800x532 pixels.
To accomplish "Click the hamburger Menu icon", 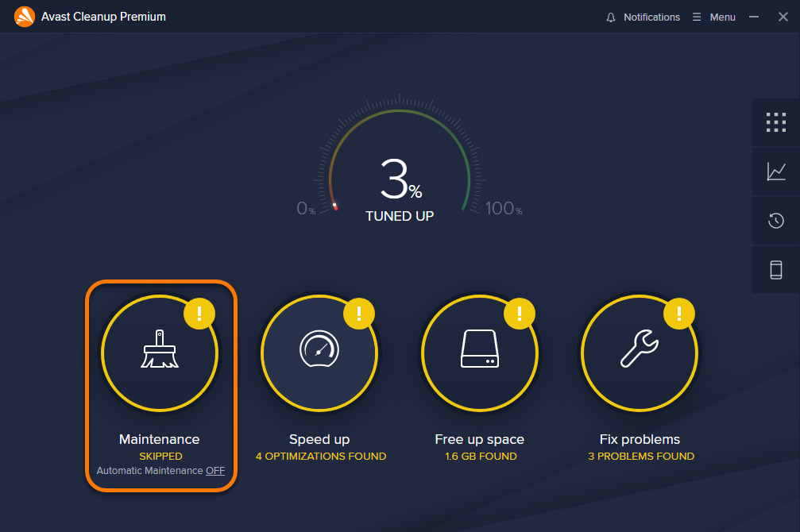I will coord(697,17).
